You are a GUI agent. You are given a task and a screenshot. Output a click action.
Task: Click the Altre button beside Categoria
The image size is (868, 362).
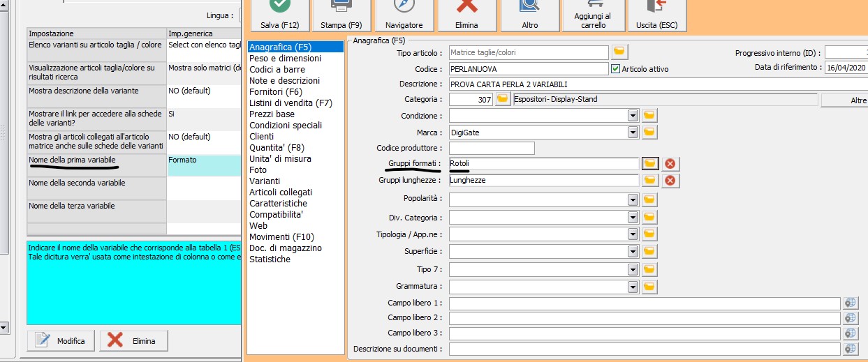tap(844, 100)
